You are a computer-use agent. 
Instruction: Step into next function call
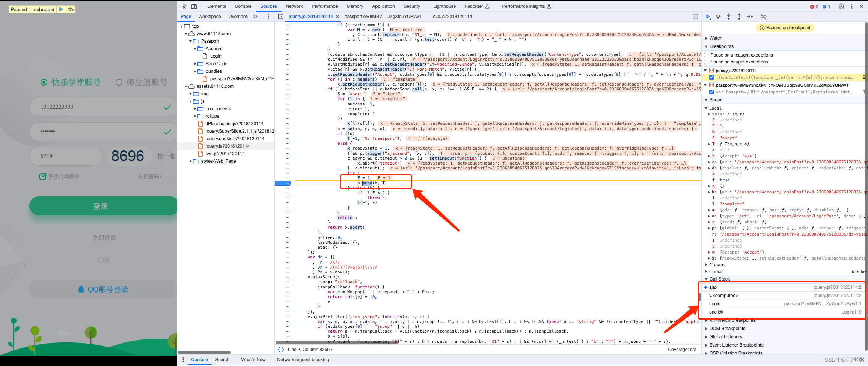(729, 16)
